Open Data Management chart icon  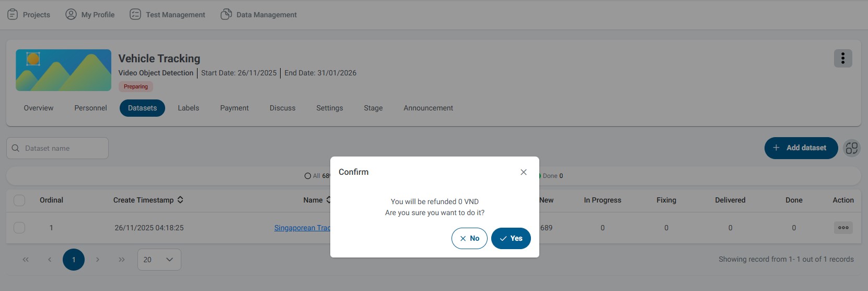coord(226,15)
